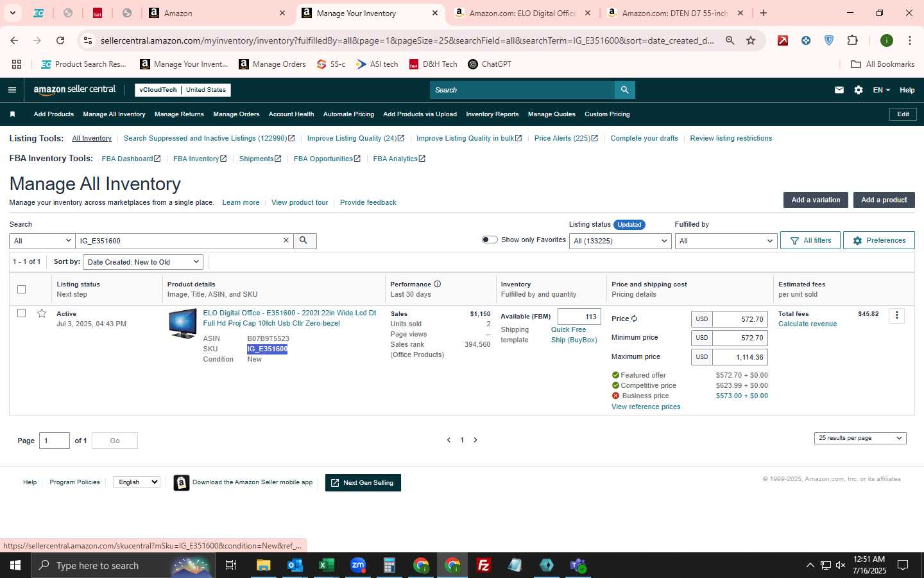Click the info icon next to Performance
This screenshot has width=924, height=578.
437,284
